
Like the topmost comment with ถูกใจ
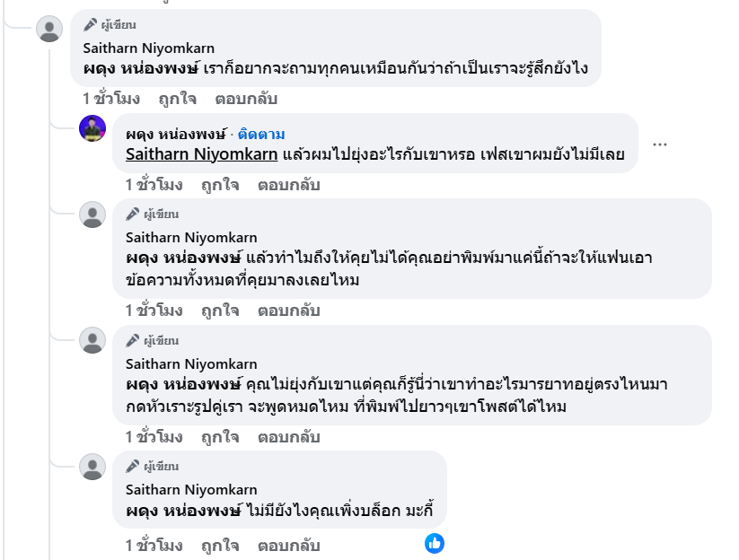point(179,99)
